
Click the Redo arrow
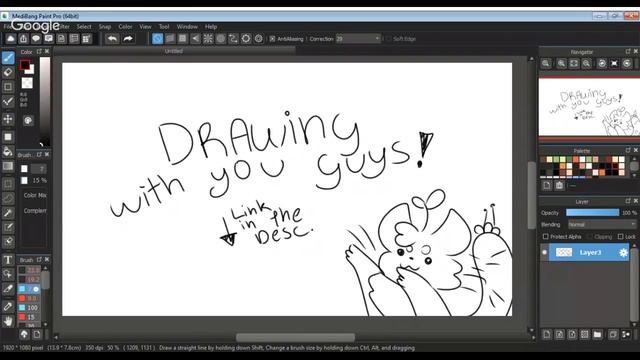(128, 39)
